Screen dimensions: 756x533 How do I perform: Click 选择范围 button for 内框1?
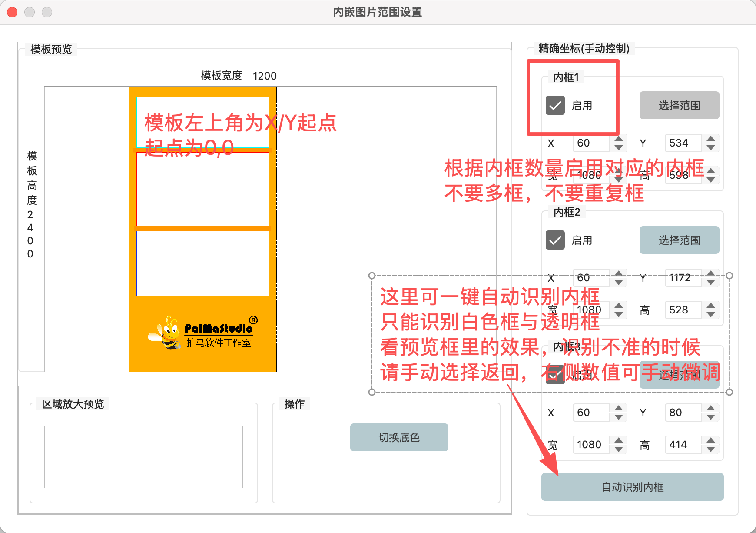coord(679,105)
